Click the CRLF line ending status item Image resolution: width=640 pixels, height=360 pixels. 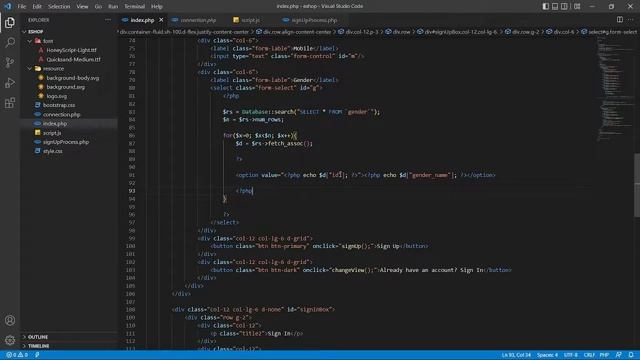589,355
